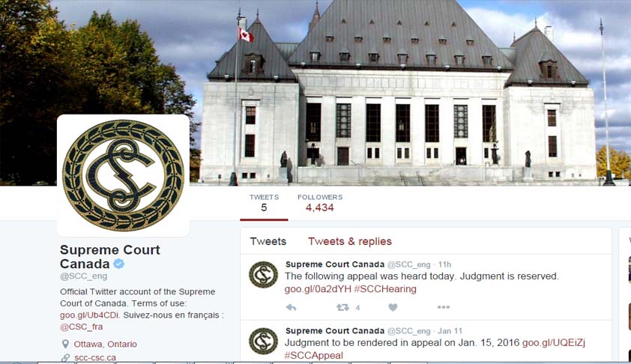Open the goo.gl/Ub4CDi terms of use link
The image size is (631, 364).
tap(89, 315)
